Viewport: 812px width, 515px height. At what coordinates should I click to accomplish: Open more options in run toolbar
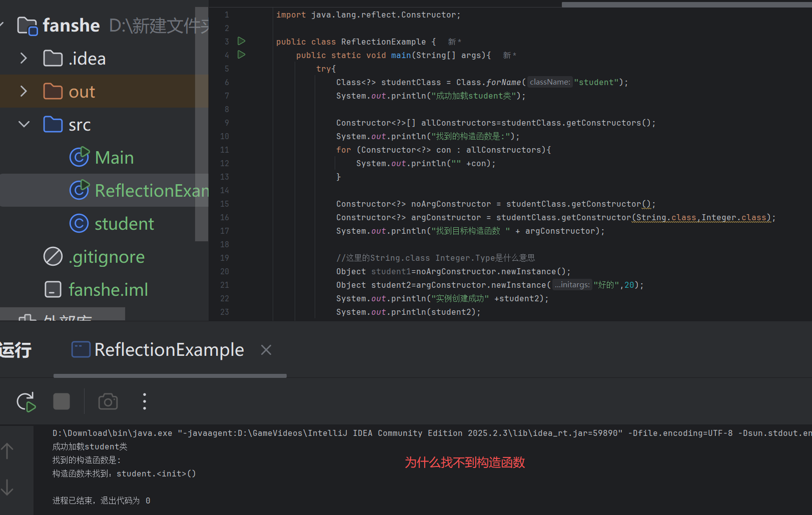[145, 401]
